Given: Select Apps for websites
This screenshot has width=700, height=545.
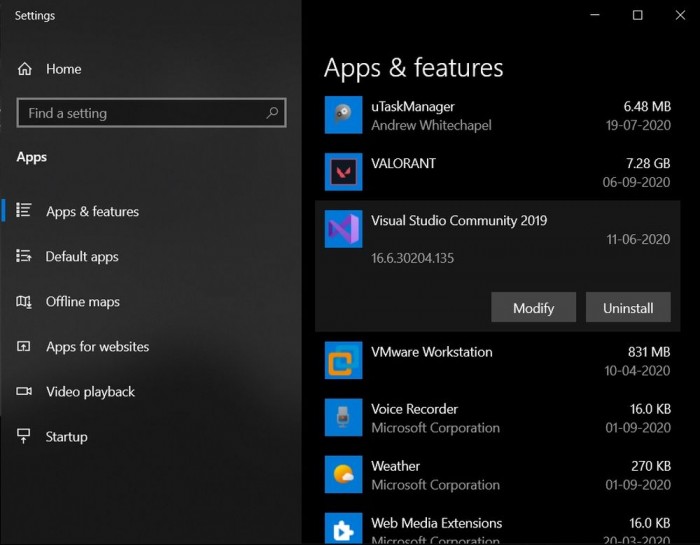Looking at the screenshot, I should coord(97,347).
